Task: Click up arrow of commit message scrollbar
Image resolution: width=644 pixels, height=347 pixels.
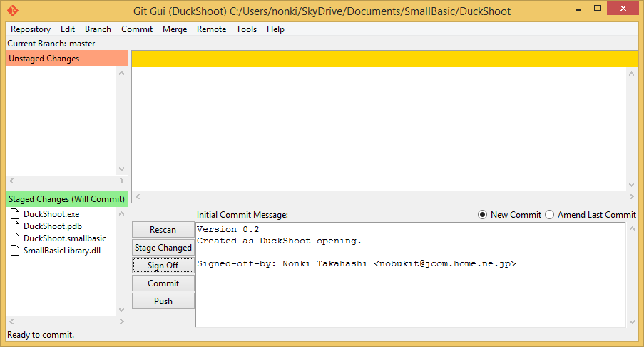Action: point(632,228)
